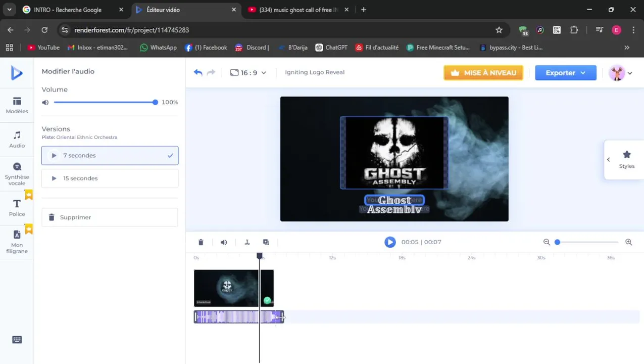Duplicate the selected timeline item
The image size is (644, 364).
coord(266,242)
